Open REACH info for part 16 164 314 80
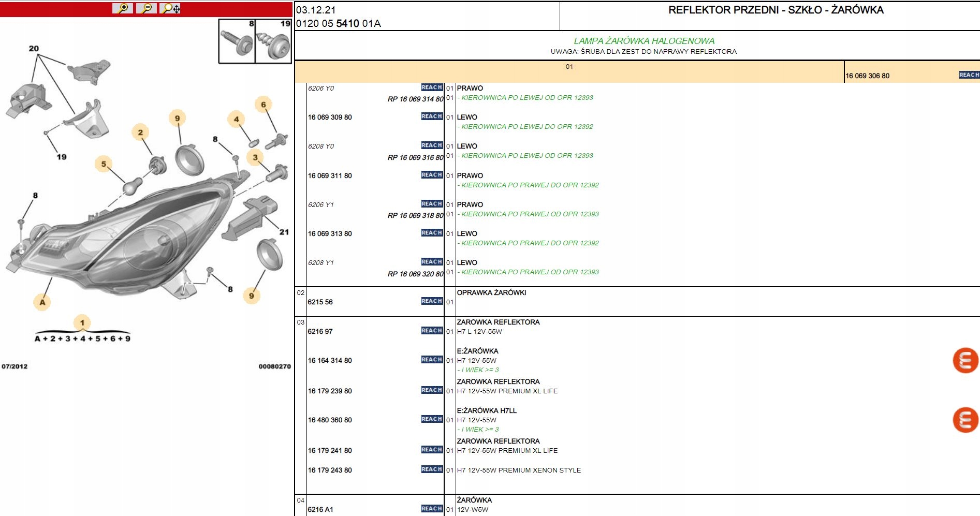Image resolution: width=980 pixels, height=516 pixels. click(x=432, y=360)
